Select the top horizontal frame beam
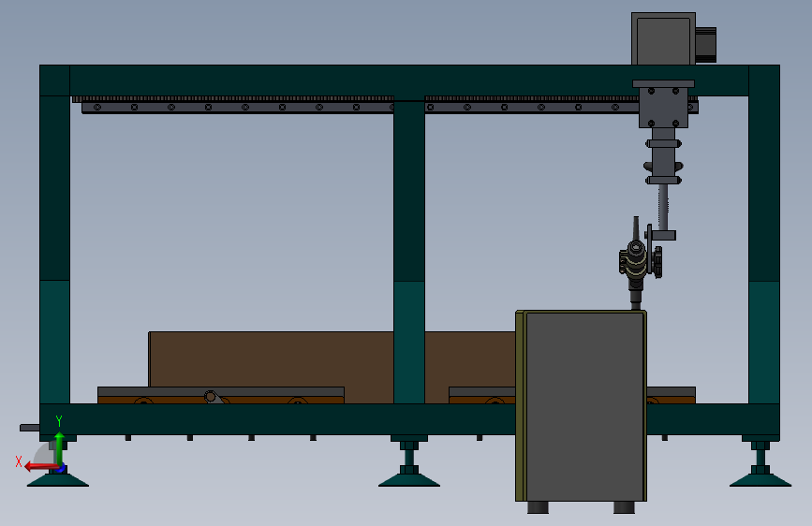 pyautogui.click(x=409, y=80)
